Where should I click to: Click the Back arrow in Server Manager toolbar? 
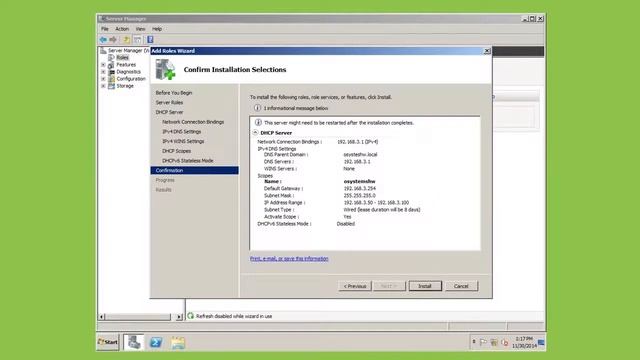103,40
